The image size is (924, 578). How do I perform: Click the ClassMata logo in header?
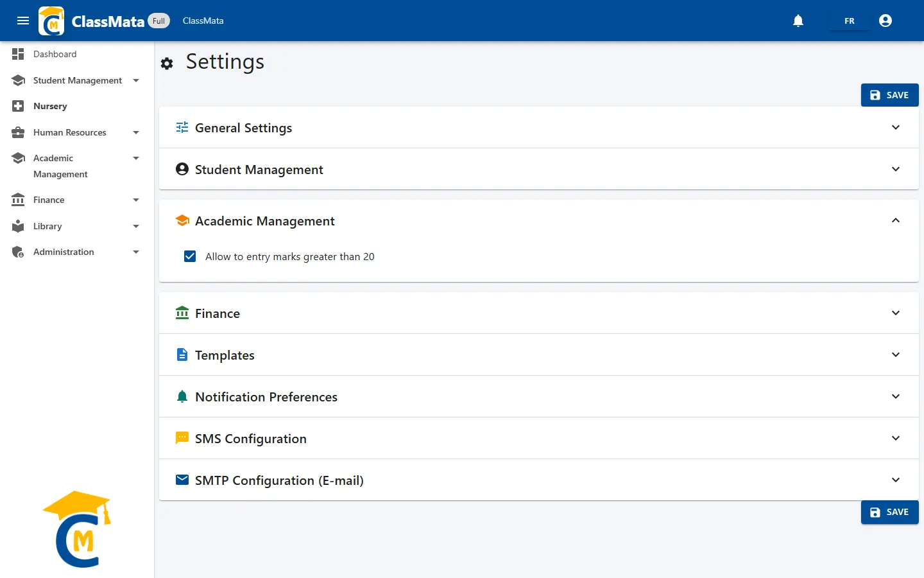(x=51, y=21)
